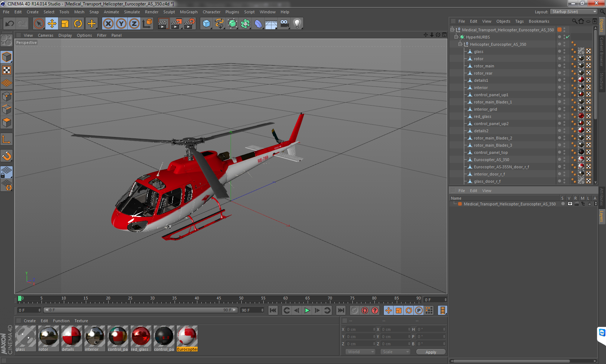Open the Array modeling objects icon
The width and height of the screenshot is (606, 364).
point(245,24)
